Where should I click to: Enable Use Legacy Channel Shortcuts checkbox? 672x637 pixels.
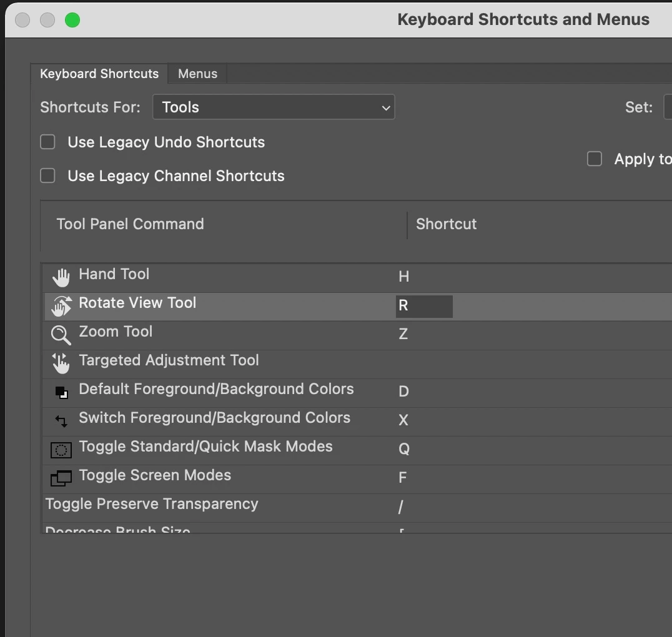[48, 176]
